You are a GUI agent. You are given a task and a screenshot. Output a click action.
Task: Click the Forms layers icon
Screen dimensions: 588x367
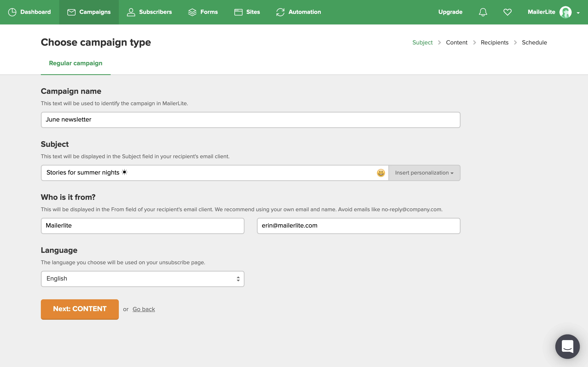click(x=192, y=12)
